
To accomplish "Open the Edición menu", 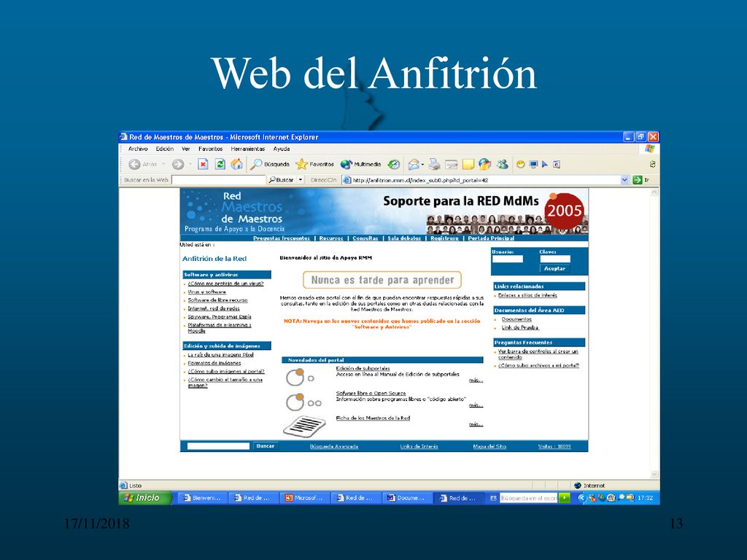I will tap(164, 149).
